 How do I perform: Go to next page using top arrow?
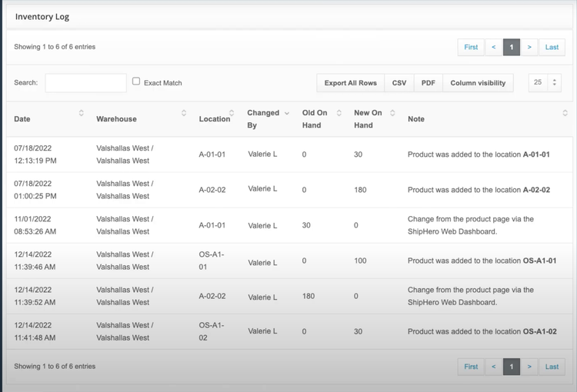(529, 47)
